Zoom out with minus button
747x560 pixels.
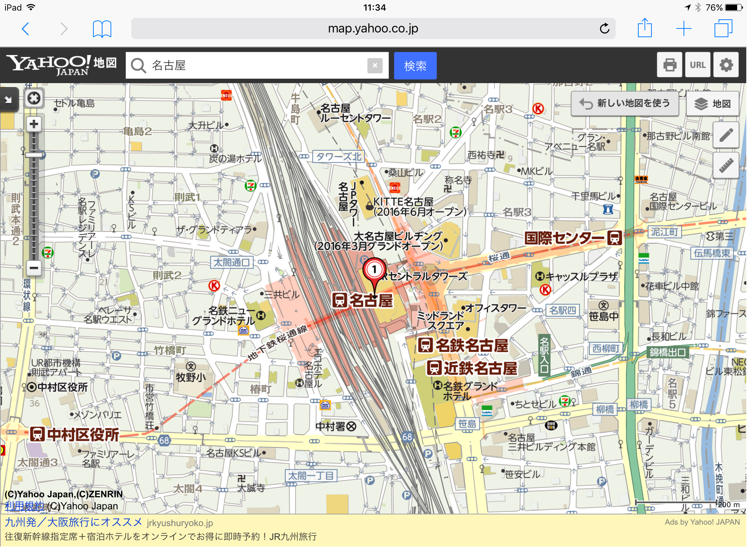(x=34, y=268)
